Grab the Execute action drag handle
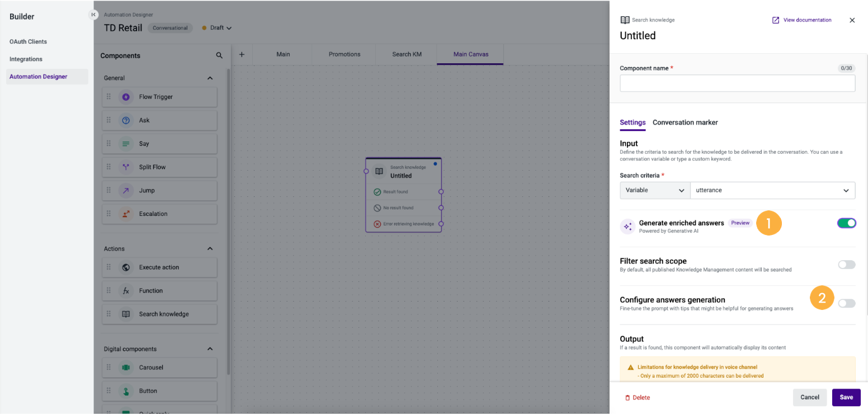Viewport: 868px width, 414px height. (108, 267)
